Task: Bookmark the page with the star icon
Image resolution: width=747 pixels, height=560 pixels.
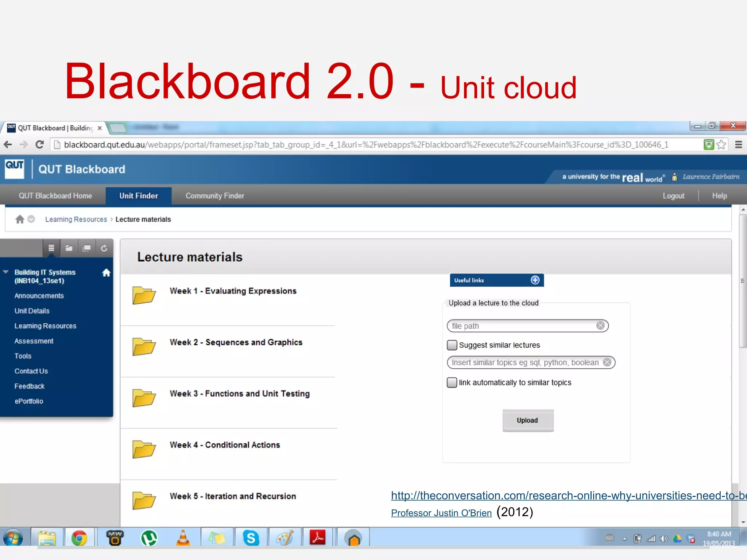Action: pos(721,145)
